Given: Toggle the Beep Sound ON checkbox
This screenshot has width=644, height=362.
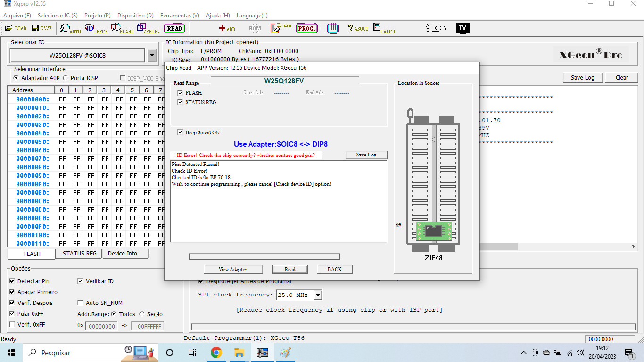Looking at the screenshot, I should click(180, 132).
